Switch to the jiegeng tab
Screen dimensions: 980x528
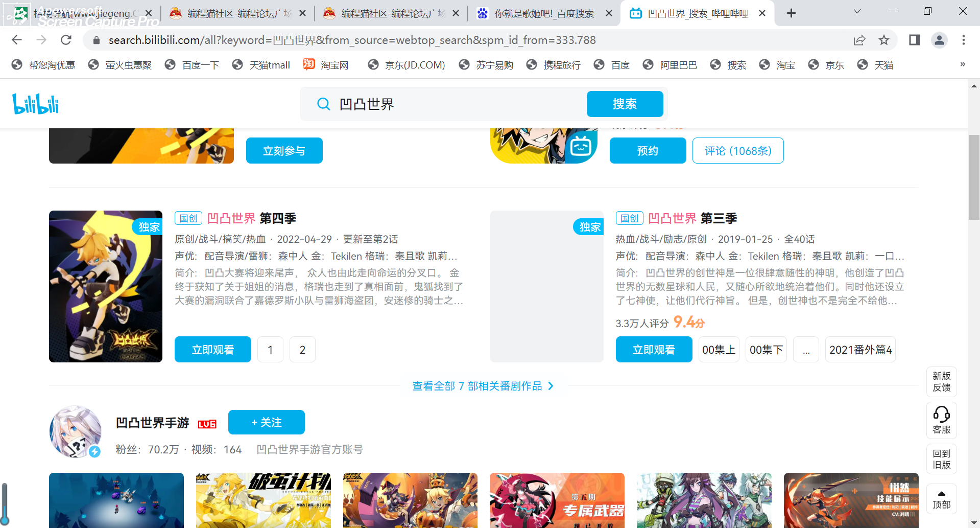[x=82, y=13]
